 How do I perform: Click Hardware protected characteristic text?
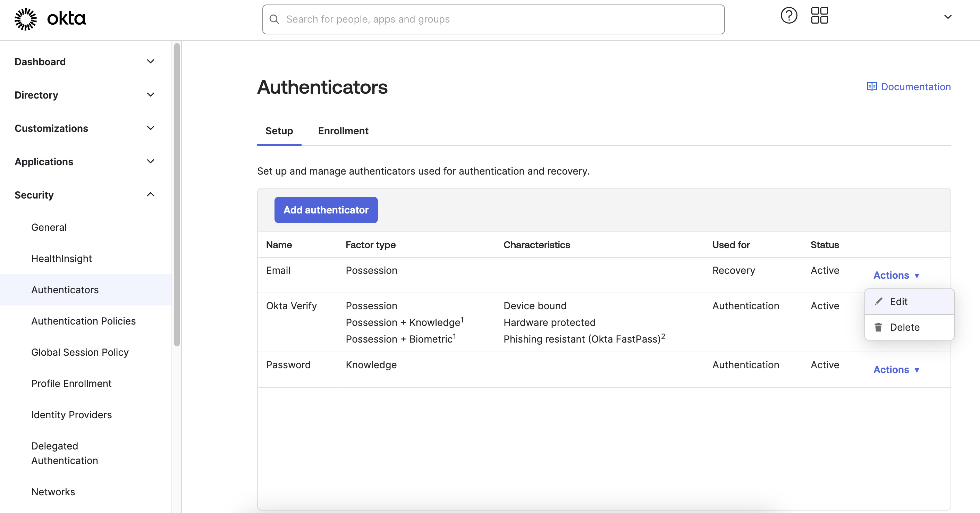[x=549, y=322]
